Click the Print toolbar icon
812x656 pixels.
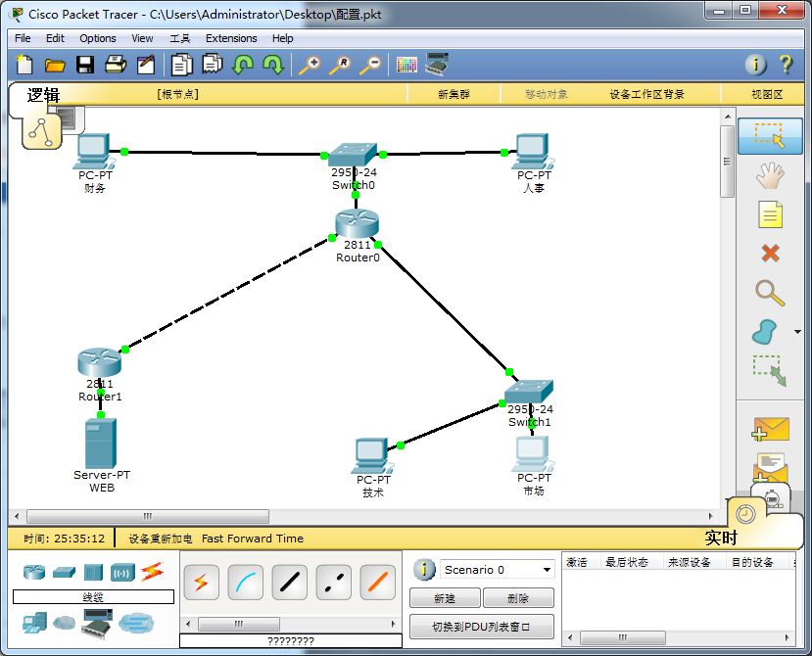click(x=116, y=65)
